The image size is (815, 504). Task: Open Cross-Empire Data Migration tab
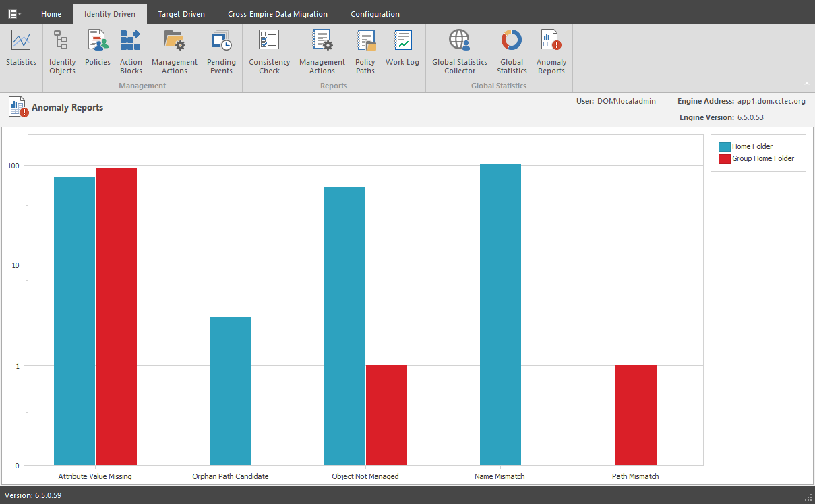point(278,14)
